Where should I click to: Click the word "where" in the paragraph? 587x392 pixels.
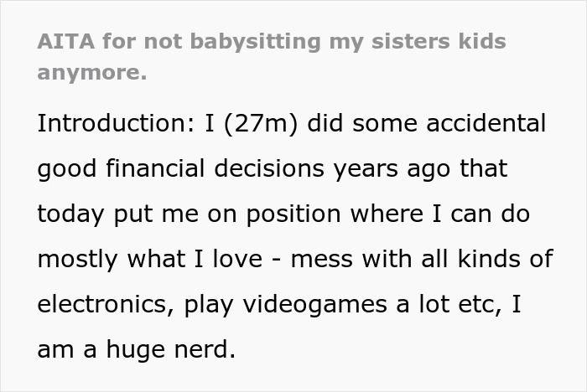click(387, 214)
